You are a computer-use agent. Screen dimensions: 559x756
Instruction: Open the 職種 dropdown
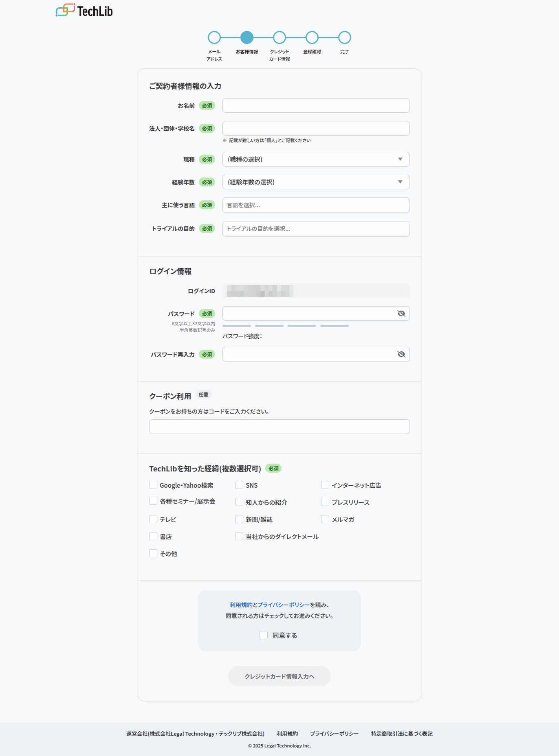(316, 159)
